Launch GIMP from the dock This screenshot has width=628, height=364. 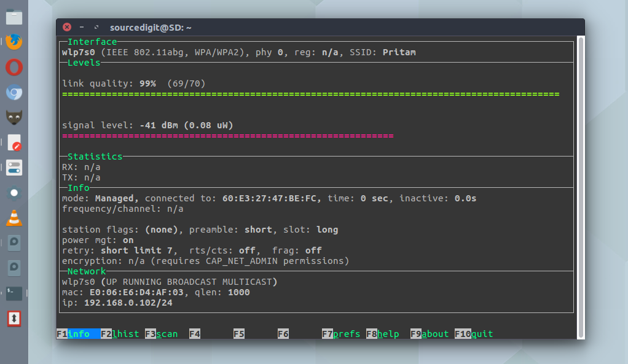tap(14, 118)
